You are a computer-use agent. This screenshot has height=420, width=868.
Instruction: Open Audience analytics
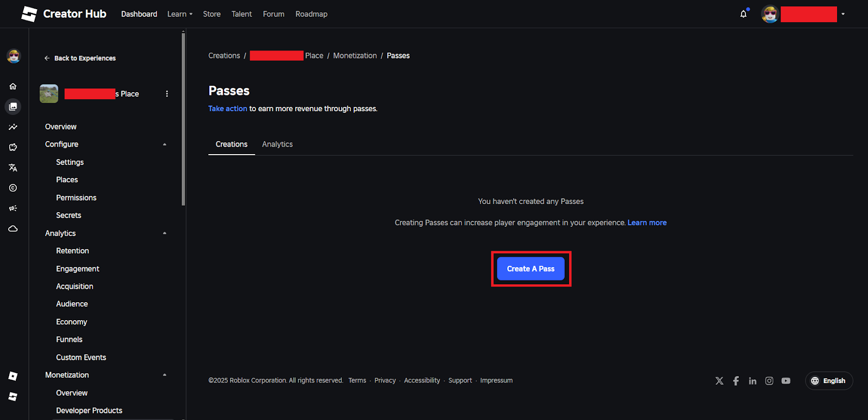point(72,304)
